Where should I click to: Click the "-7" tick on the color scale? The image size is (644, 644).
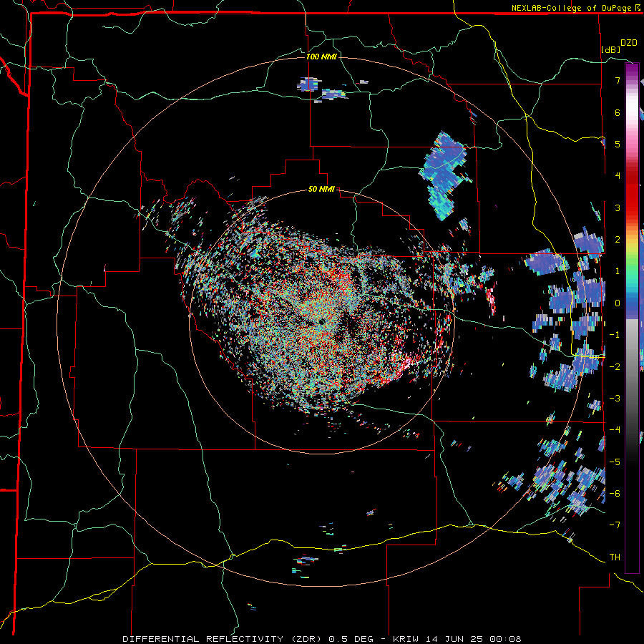pyautogui.click(x=615, y=525)
